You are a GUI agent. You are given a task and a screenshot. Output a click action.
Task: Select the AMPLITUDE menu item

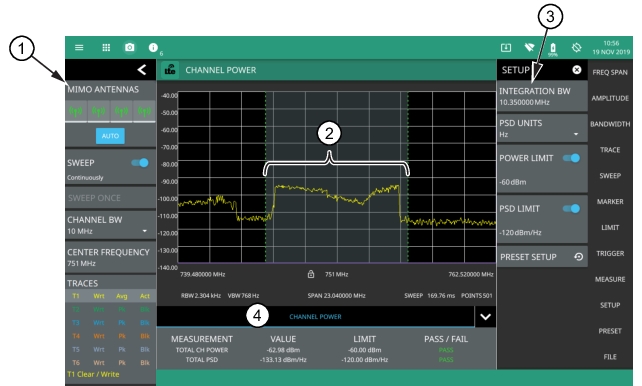610,98
